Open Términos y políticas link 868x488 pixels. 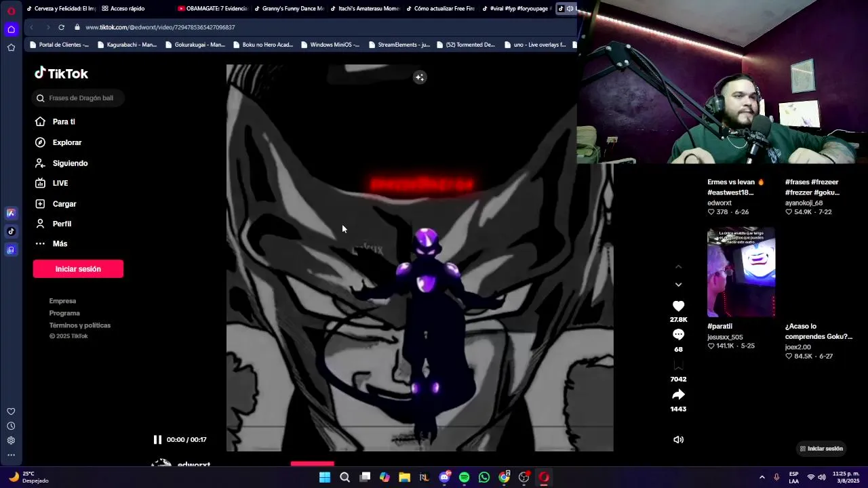click(80, 325)
